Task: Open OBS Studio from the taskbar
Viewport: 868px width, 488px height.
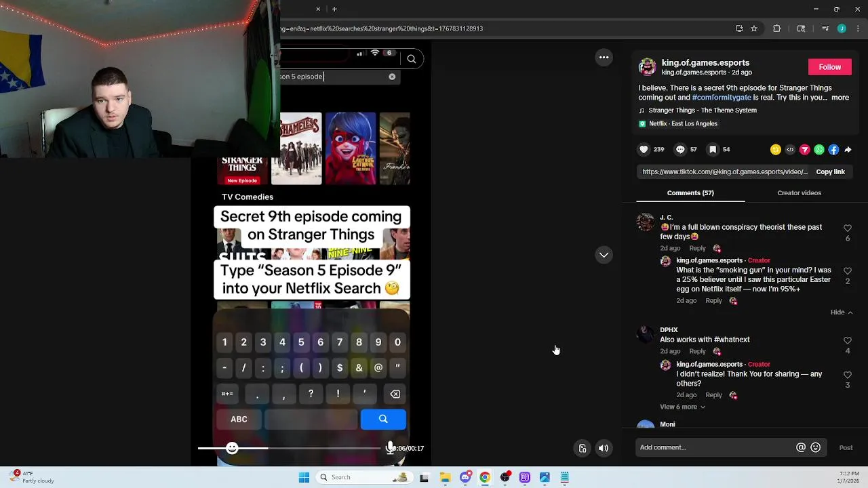Action: coord(505,477)
